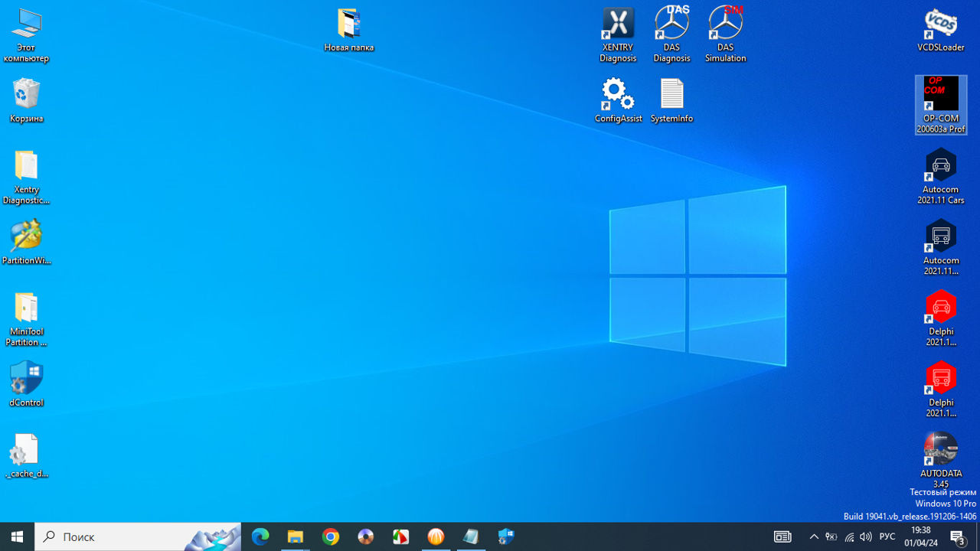Screen dimensions: 980x551
Task: Open the orange BitComet taskbar icon
Action: coord(436,536)
